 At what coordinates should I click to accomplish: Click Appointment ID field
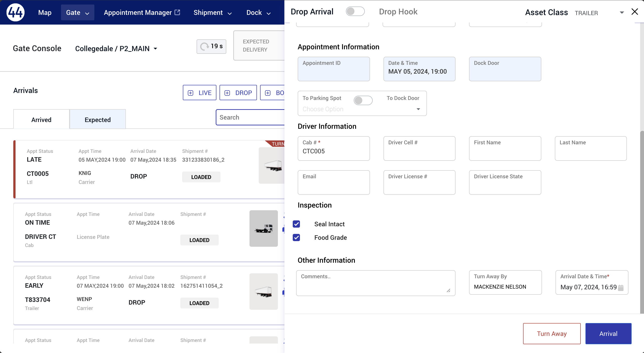point(333,69)
